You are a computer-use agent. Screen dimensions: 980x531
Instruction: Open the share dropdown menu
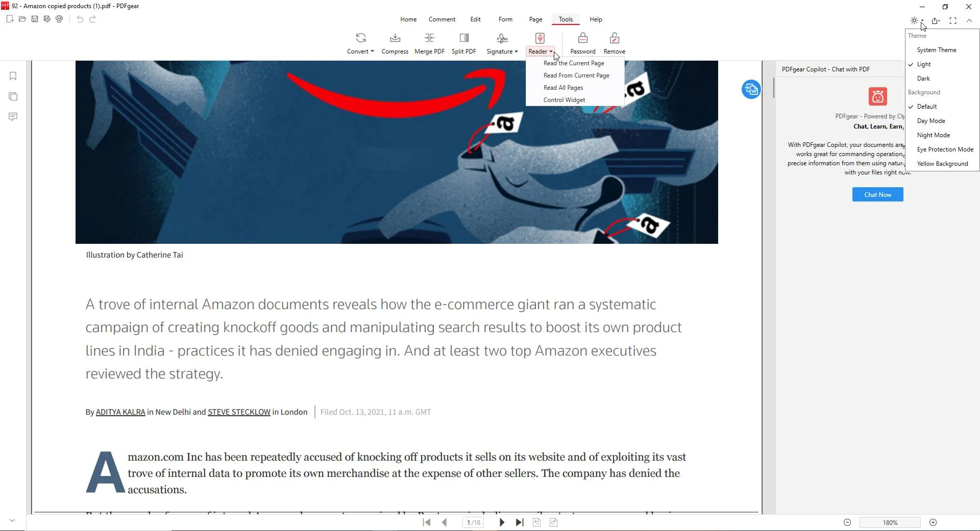coord(936,21)
